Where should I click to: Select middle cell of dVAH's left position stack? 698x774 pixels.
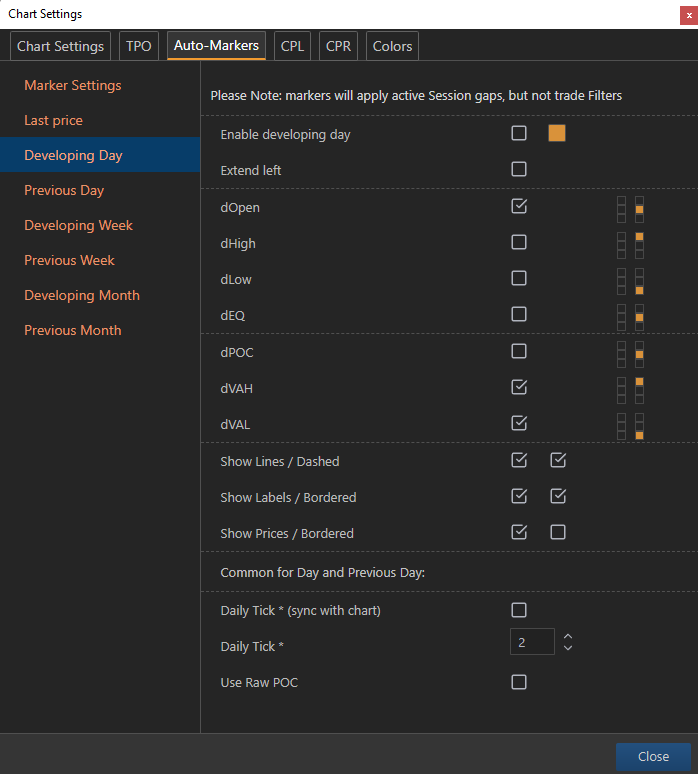pyautogui.click(x=621, y=390)
